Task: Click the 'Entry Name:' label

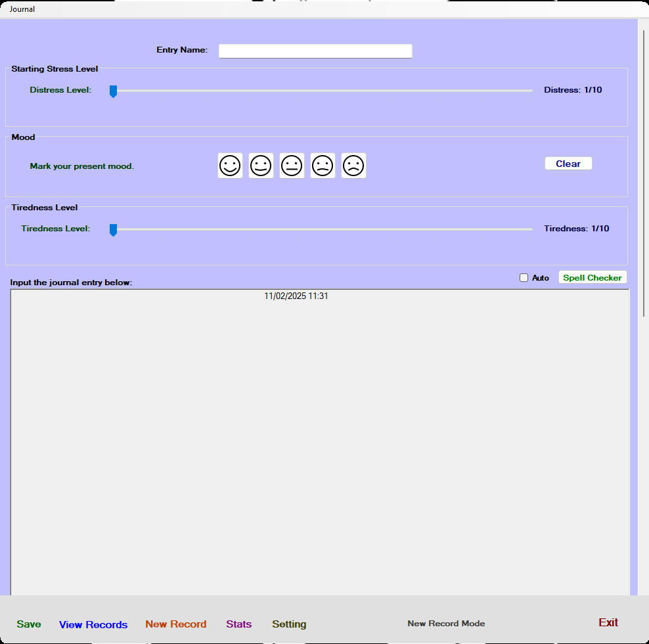Action: (182, 50)
